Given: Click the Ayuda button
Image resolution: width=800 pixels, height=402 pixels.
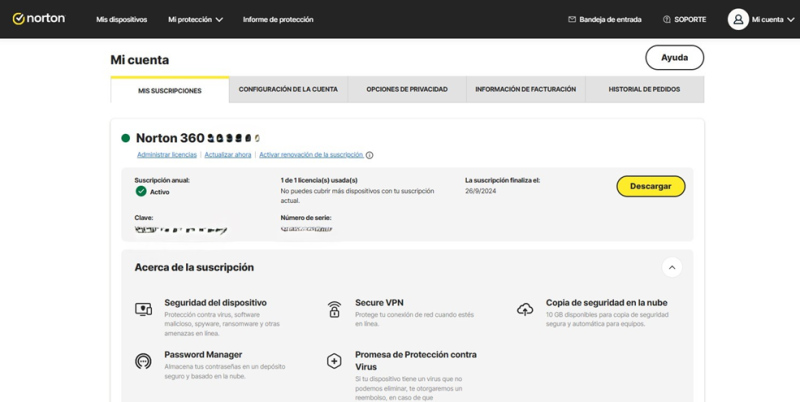Looking at the screenshot, I should (674, 57).
